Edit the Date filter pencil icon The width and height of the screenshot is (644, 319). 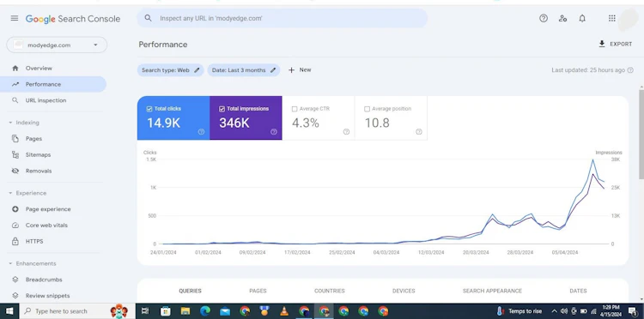pos(273,70)
